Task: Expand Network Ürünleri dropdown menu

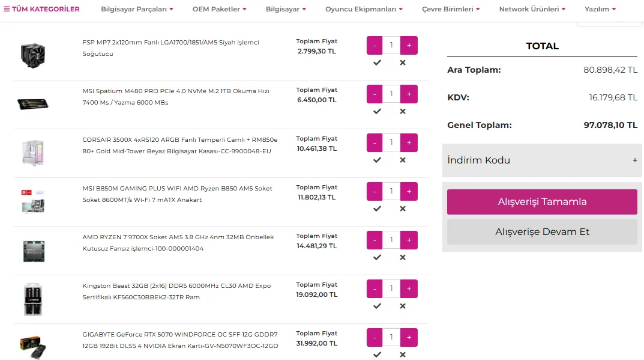Action: tap(532, 9)
